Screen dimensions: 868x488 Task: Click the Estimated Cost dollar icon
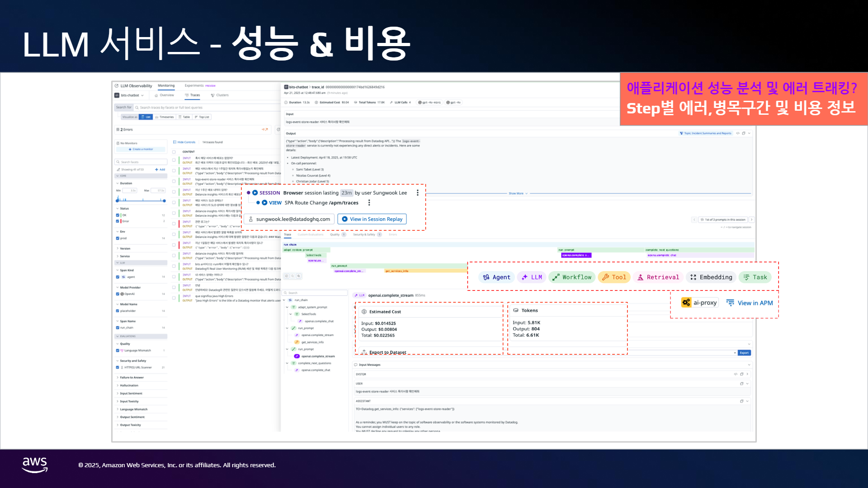pos(364,312)
